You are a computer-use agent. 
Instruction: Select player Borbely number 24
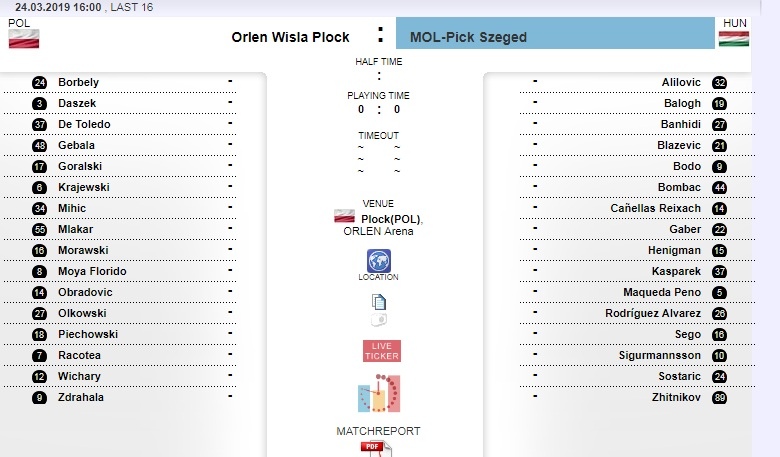(x=78, y=82)
